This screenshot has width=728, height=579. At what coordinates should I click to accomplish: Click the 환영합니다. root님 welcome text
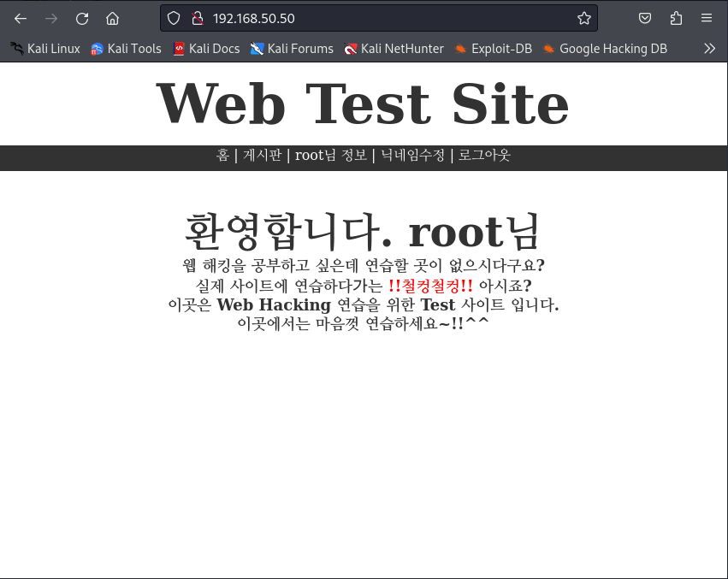pos(362,232)
